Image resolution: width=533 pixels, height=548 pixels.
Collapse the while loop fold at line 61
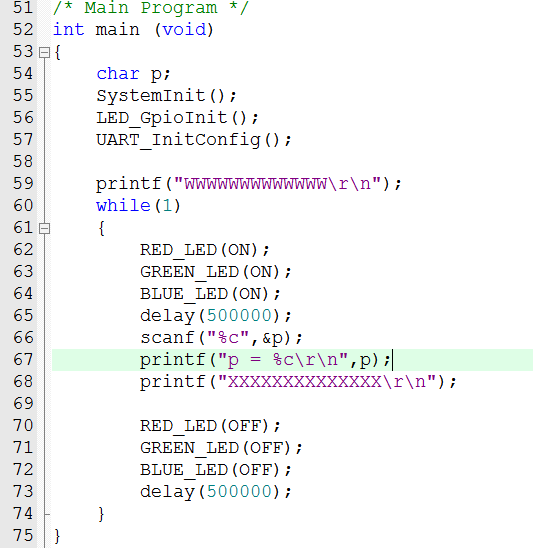pos(44,228)
